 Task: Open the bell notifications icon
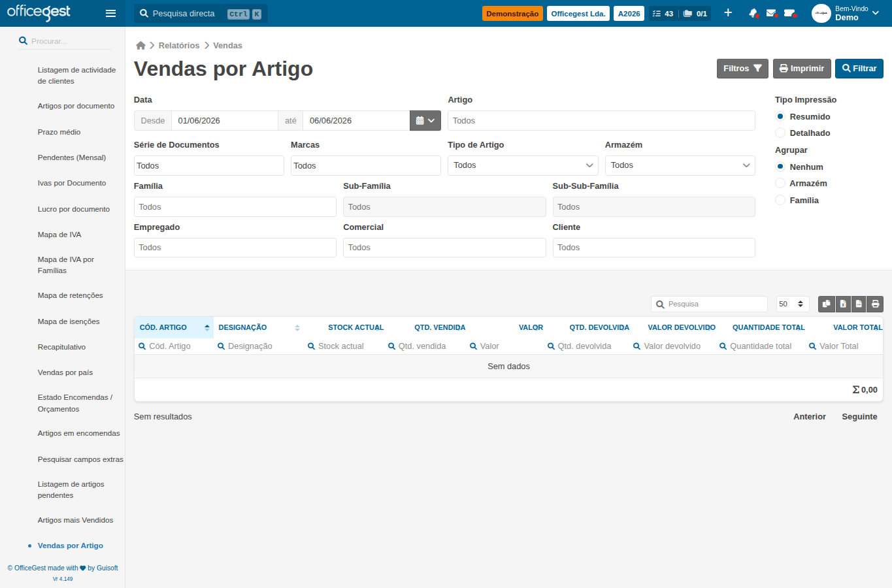click(x=753, y=13)
